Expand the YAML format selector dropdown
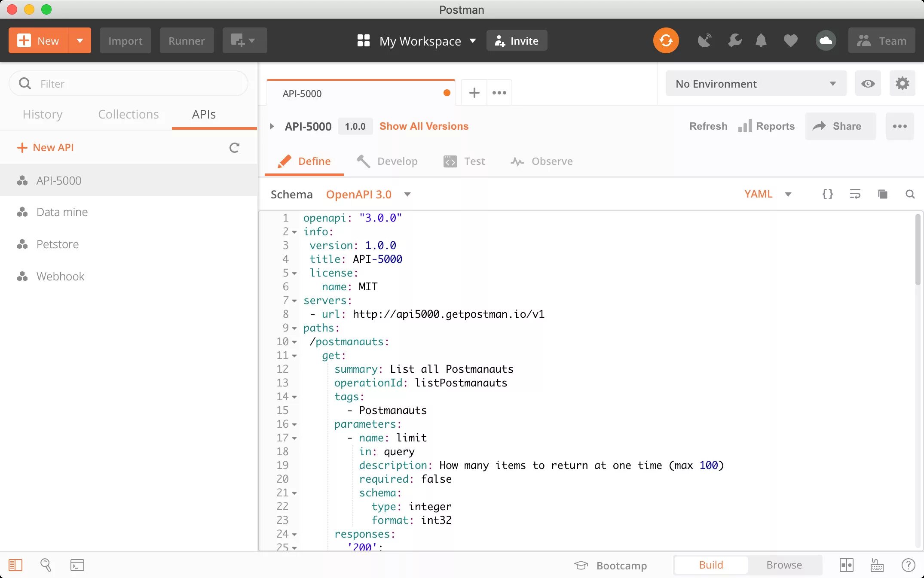Image resolution: width=924 pixels, height=578 pixels. click(x=787, y=194)
